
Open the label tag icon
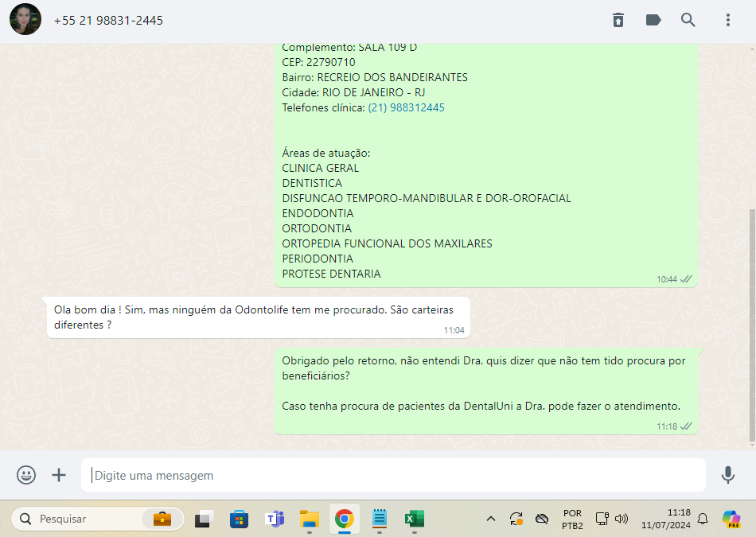coord(653,20)
